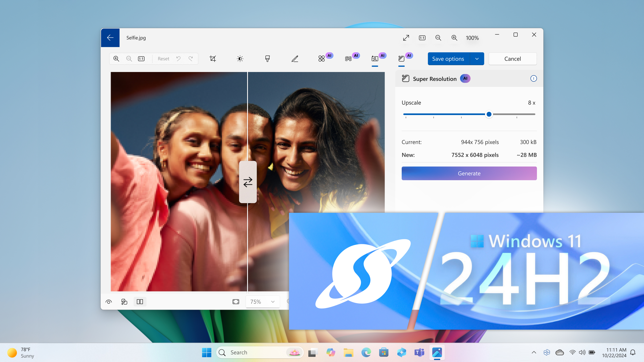Click title bar actual size 1:1 icon
644x362 pixels.
point(422,38)
